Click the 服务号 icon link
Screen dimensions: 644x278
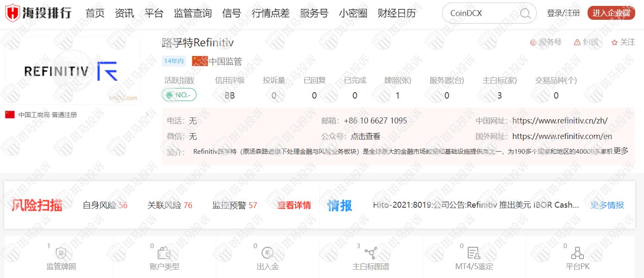click(x=546, y=42)
